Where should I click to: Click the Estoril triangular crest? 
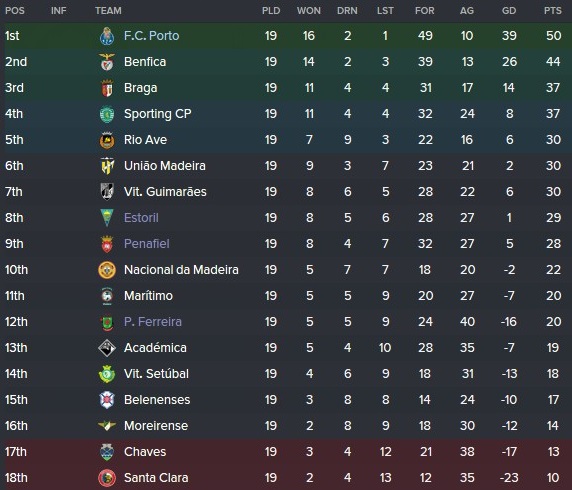click(107, 218)
